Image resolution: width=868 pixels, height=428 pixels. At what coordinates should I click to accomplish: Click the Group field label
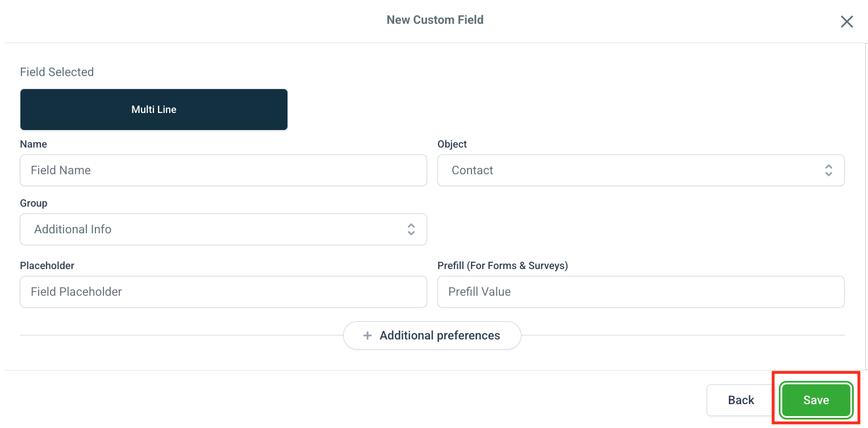click(34, 203)
